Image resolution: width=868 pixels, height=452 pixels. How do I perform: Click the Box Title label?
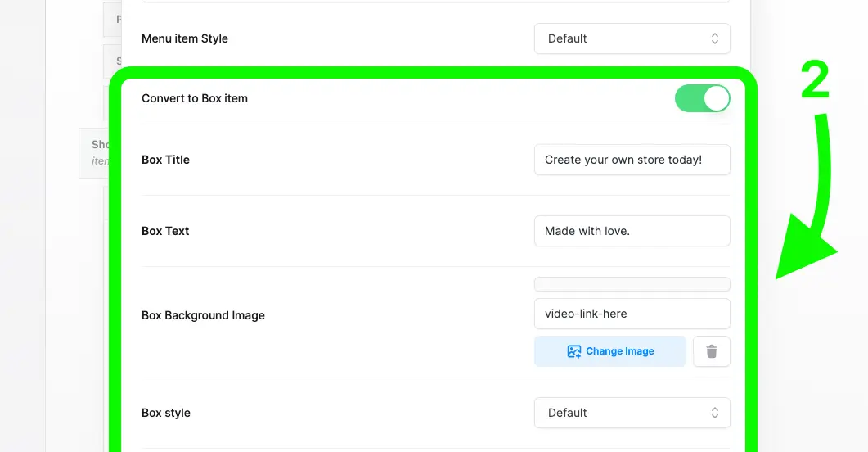point(165,160)
